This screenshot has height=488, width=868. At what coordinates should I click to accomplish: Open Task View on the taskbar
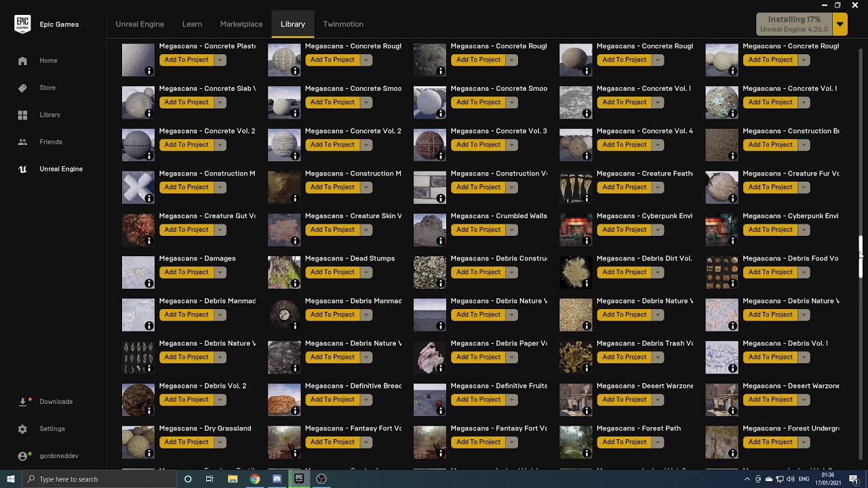point(210,479)
